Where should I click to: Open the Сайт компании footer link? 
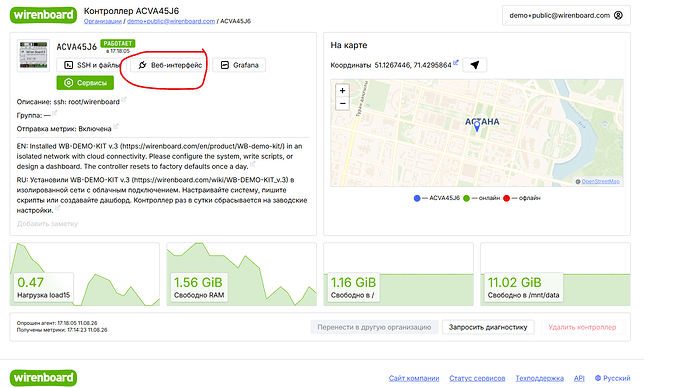414,378
